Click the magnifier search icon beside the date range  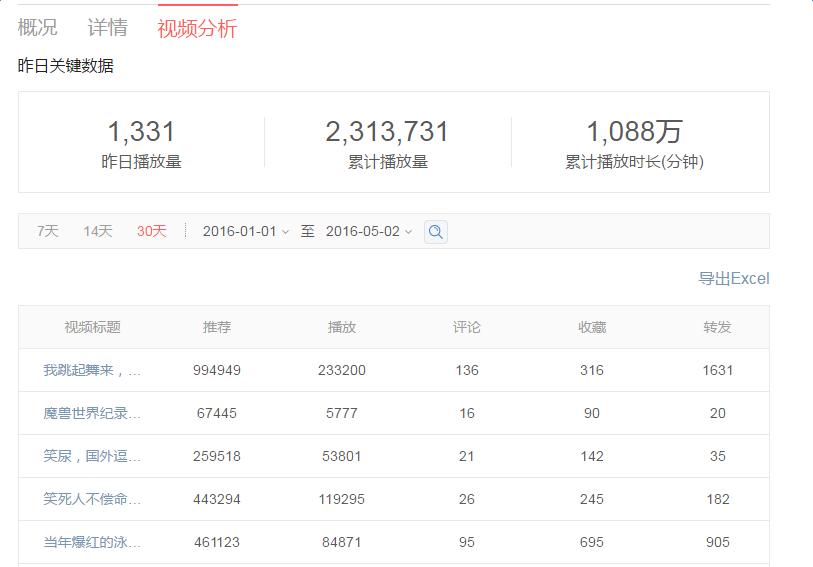click(436, 232)
